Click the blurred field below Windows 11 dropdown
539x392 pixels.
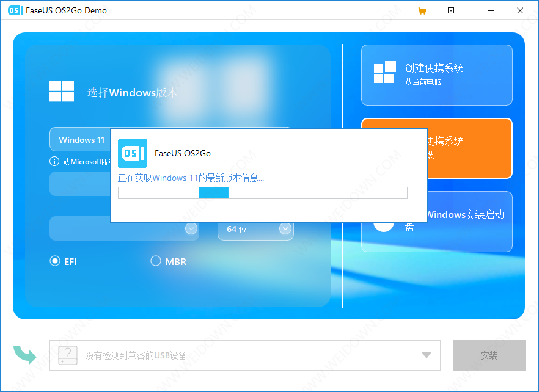pos(80,184)
